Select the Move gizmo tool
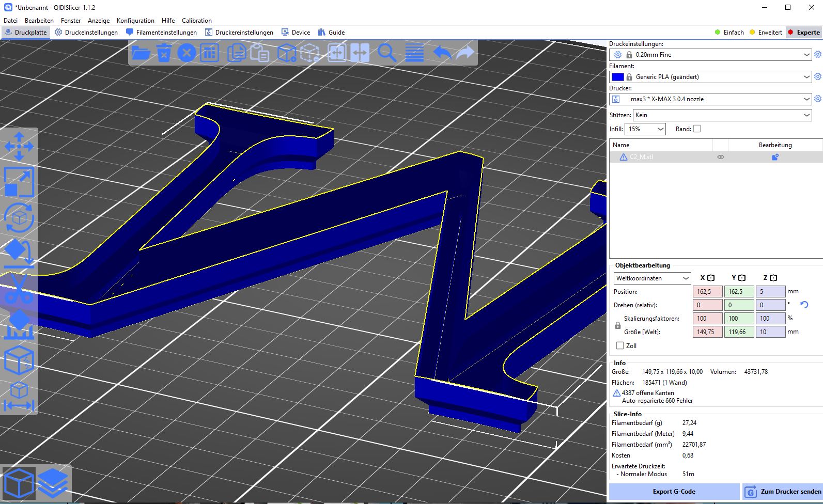 coord(19,146)
